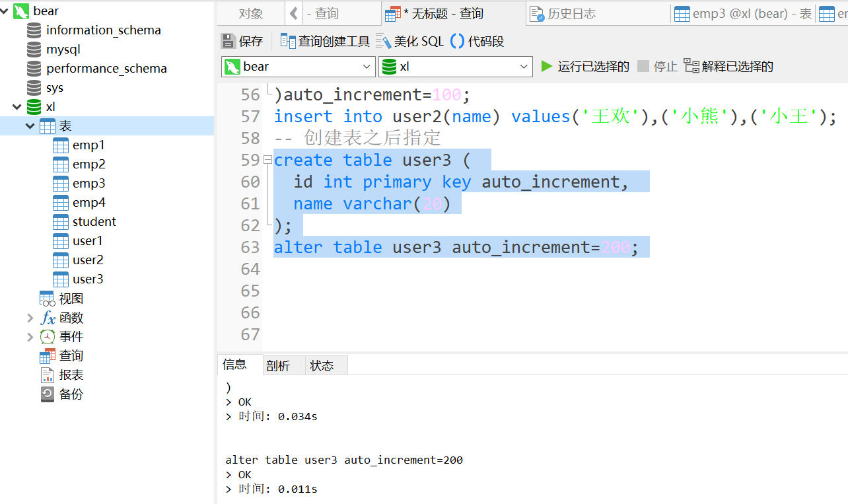Click 解释已选择的 explain selected button

728,66
